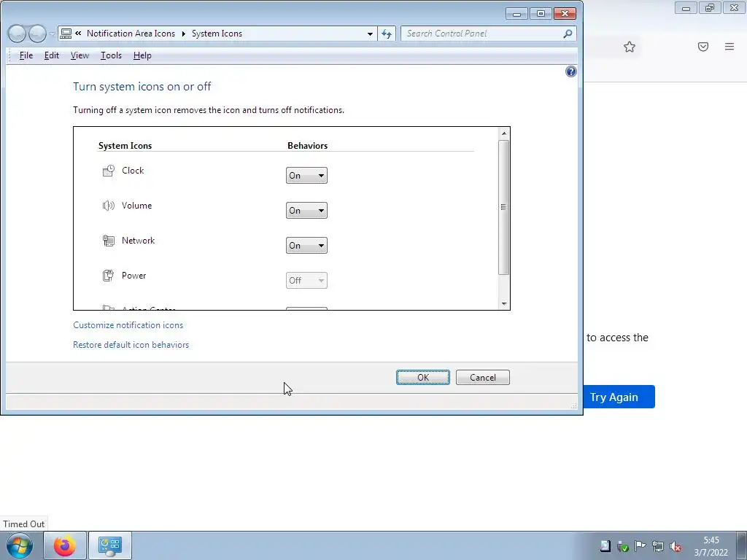The image size is (747, 560).
Task: Click the network tray icon
Action: [x=658, y=546]
